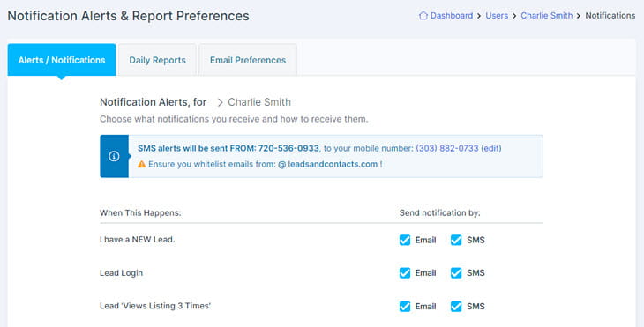Screen dimensions: 644x327
Task: Toggle SMS checkbox for Lead Login
Action: (x=456, y=273)
